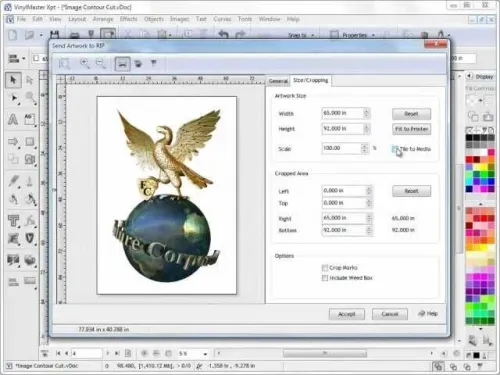
Task: Go to the first page using the navigator arrow
Action: coord(58,353)
